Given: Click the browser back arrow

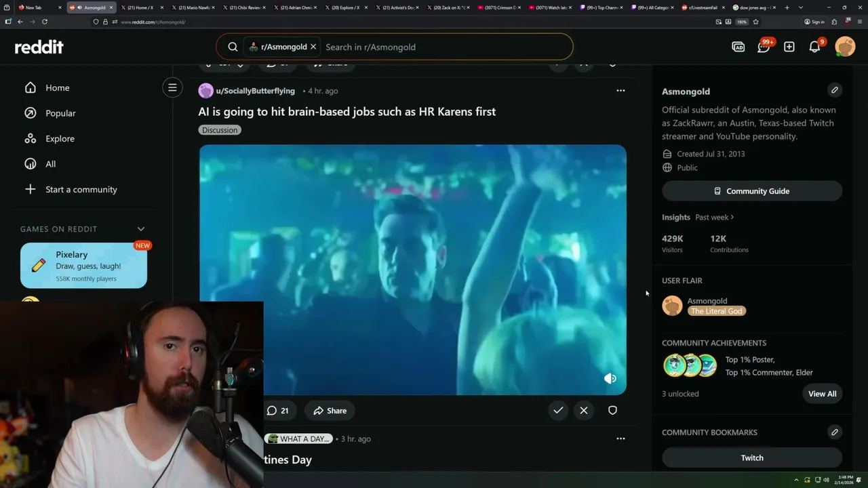Looking at the screenshot, I should point(20,22).
